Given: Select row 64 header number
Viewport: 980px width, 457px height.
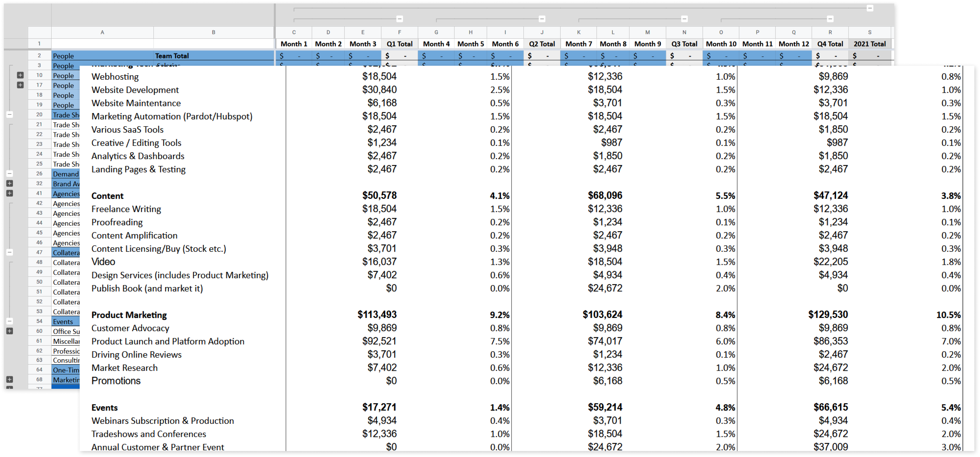Looking at the screenshot, I should tap(39, 369).
